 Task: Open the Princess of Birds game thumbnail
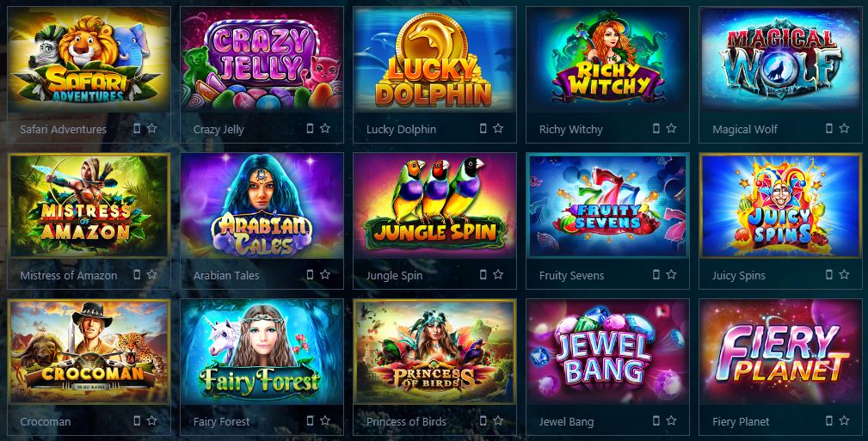[x=434, y=352]
